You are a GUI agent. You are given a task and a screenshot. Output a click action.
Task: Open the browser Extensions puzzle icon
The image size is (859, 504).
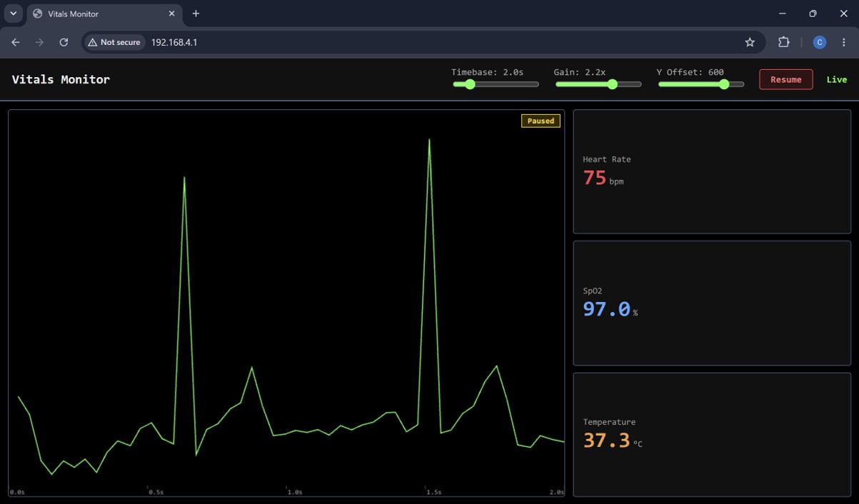[783, 42]
